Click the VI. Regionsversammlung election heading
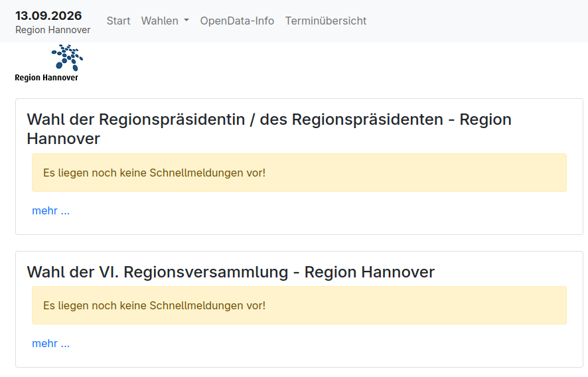The height and width of the screenshot is (377, 588). tap(231, 272)
